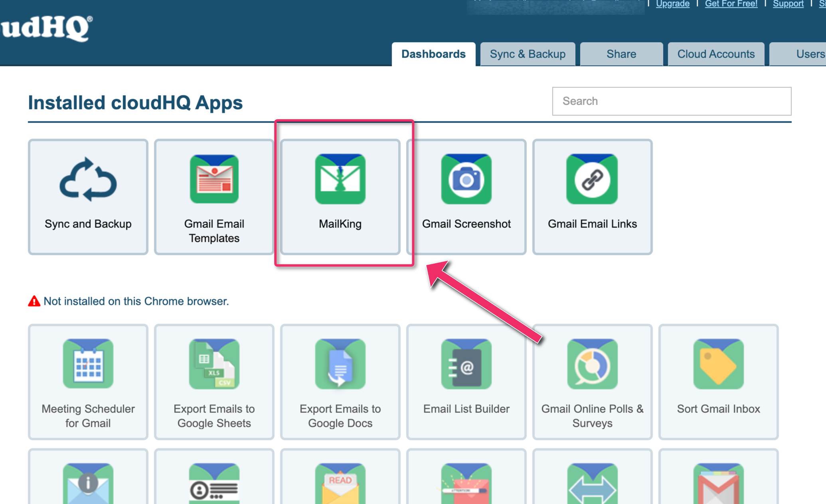Click the cloudHQ logo in header

click(46, 28)
